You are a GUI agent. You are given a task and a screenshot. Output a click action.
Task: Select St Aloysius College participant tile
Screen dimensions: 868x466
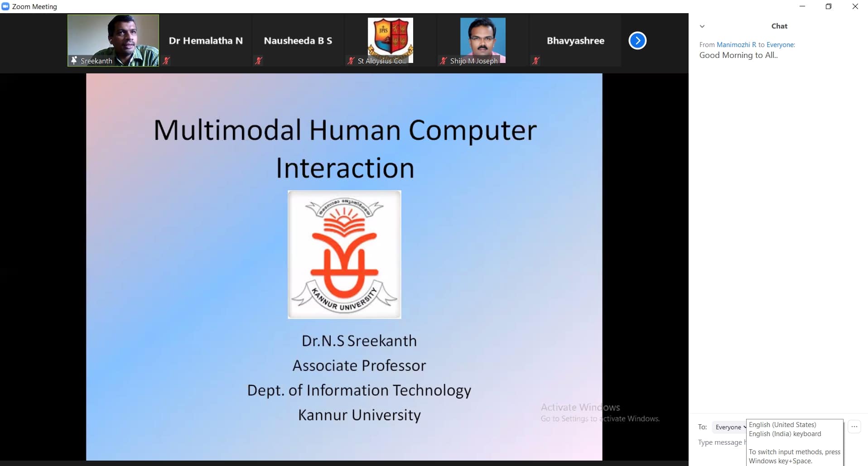tap(391, 40)
